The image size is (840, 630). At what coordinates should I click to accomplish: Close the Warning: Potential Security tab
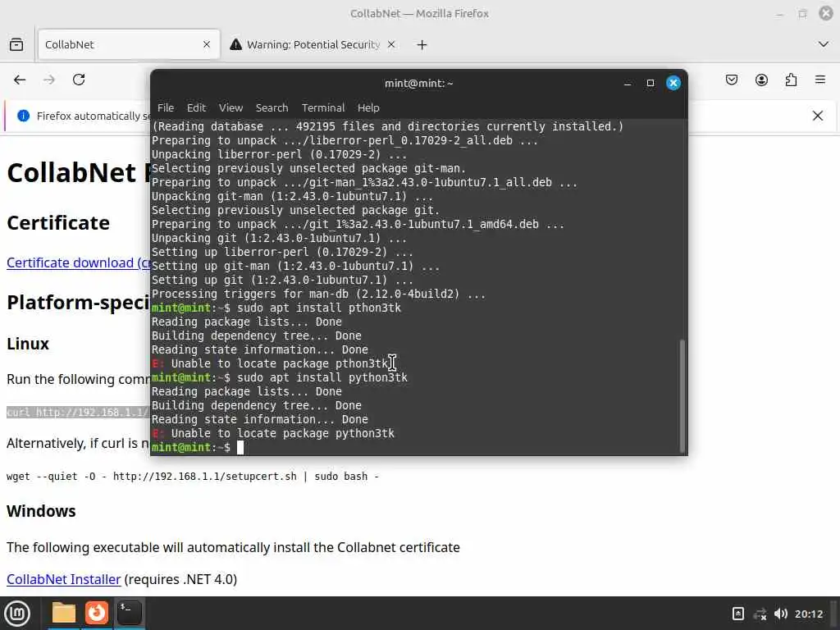(x=391, y=44)
